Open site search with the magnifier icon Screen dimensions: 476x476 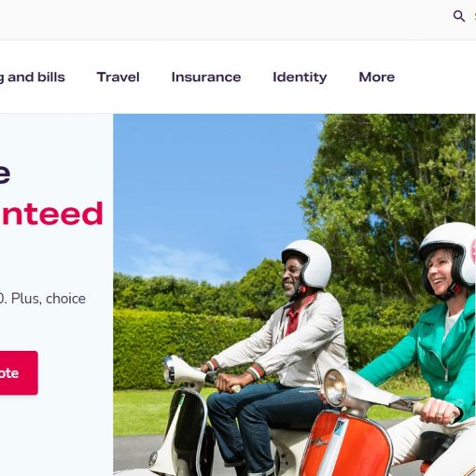tap(459, 16)
